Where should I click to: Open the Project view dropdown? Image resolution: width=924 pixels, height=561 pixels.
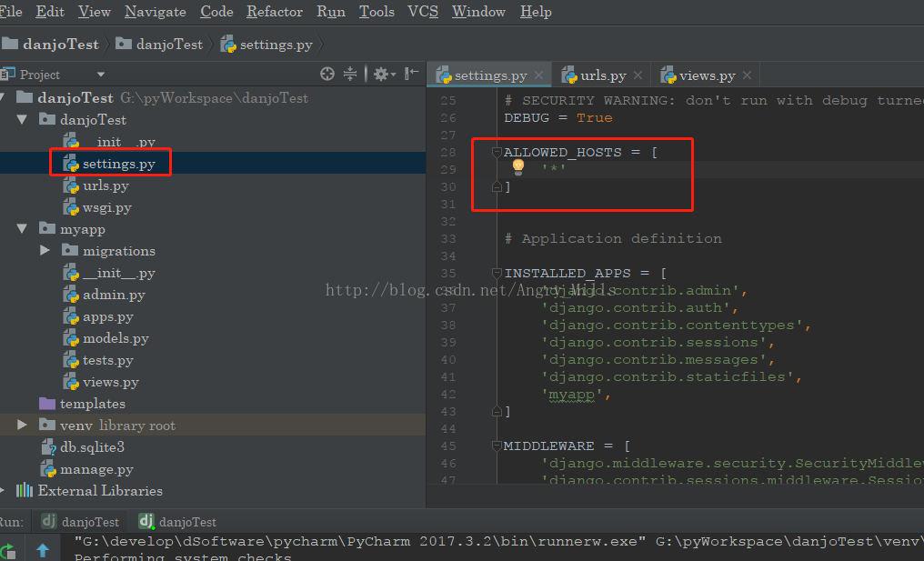101,75
